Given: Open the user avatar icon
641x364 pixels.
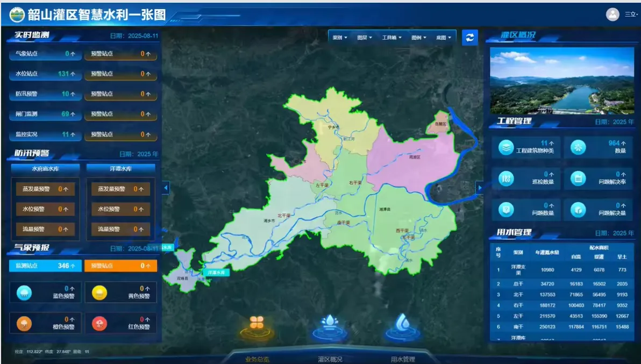Looking at the screenshot, I should 612,15.
